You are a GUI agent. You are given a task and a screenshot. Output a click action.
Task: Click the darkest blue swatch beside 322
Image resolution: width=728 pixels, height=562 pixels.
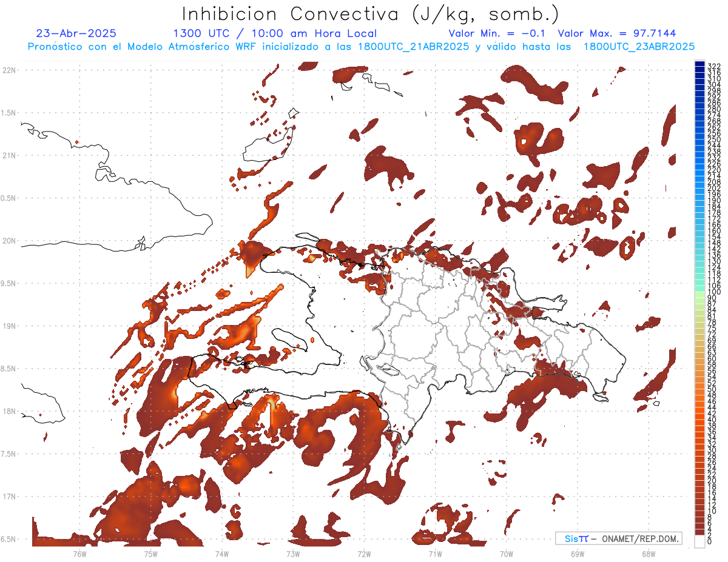click(x=699, y=64)
